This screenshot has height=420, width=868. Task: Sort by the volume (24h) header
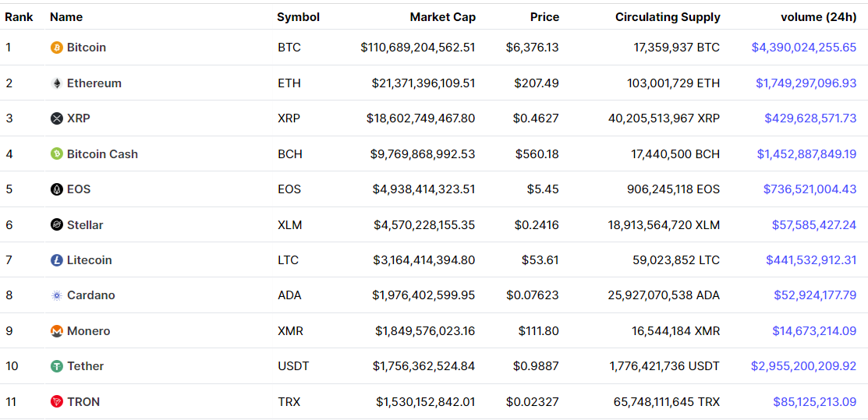tap(818, 17)
